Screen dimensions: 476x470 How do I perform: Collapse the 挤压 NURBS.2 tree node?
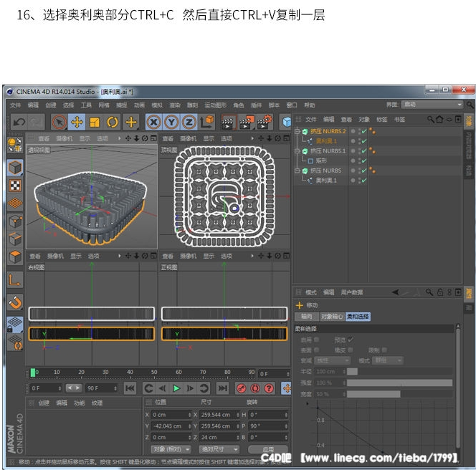click(x=297, y=131)
